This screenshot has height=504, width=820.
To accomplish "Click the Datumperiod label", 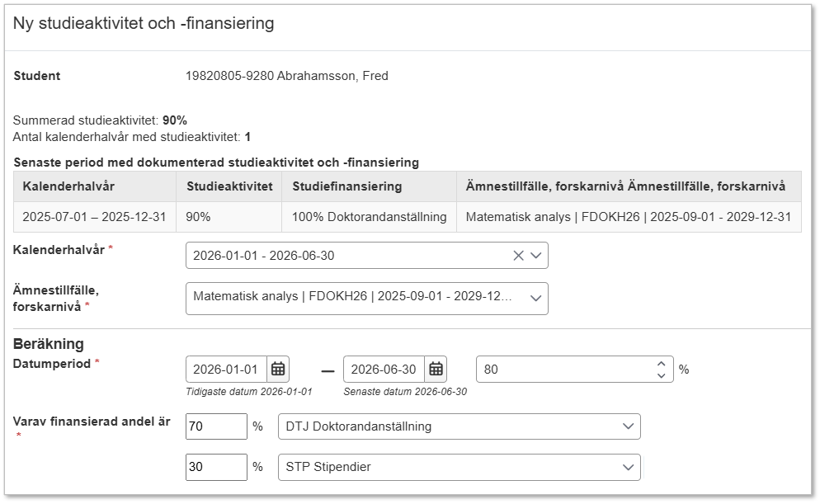I will (52, 364).
